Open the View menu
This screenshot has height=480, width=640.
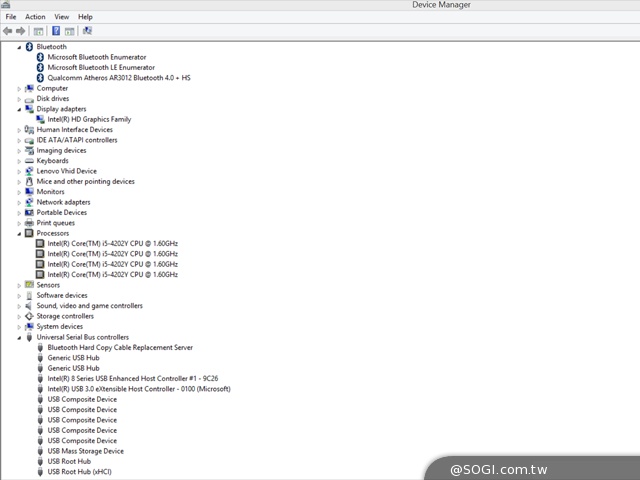pos(62,17)
